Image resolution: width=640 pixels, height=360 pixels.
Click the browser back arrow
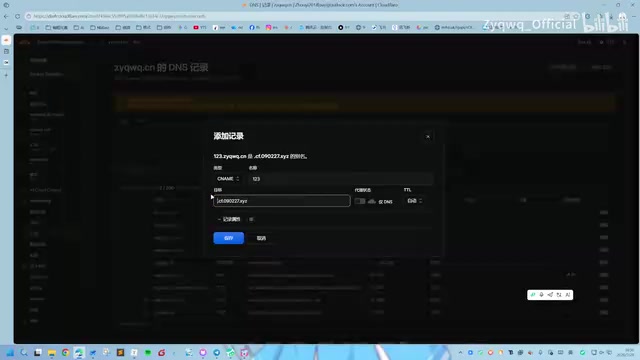click(x=6, y=16)
